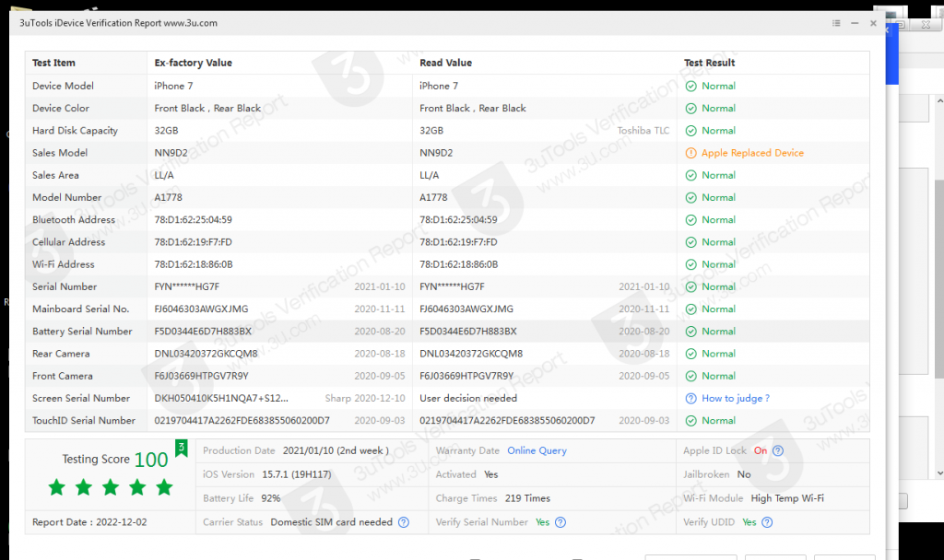This screenshot has height=560, width=944.
Task: Click the Verify Serial Number Yes value
Action: 542,522
